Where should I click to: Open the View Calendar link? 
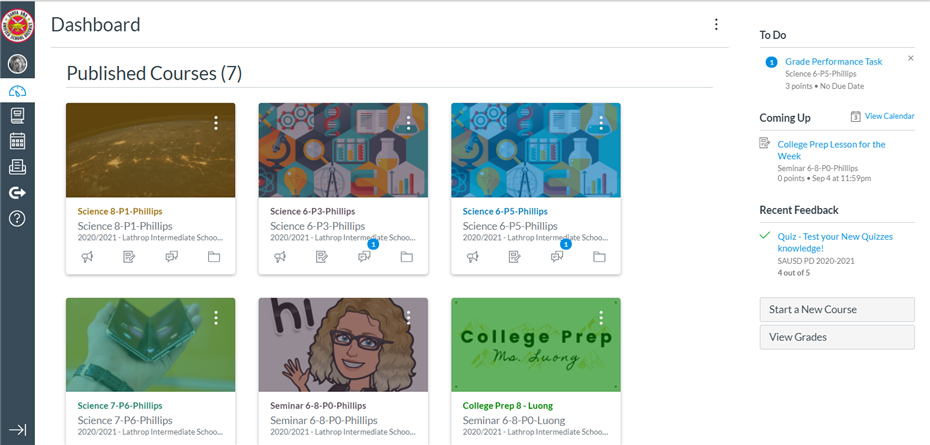pos(883,116)
